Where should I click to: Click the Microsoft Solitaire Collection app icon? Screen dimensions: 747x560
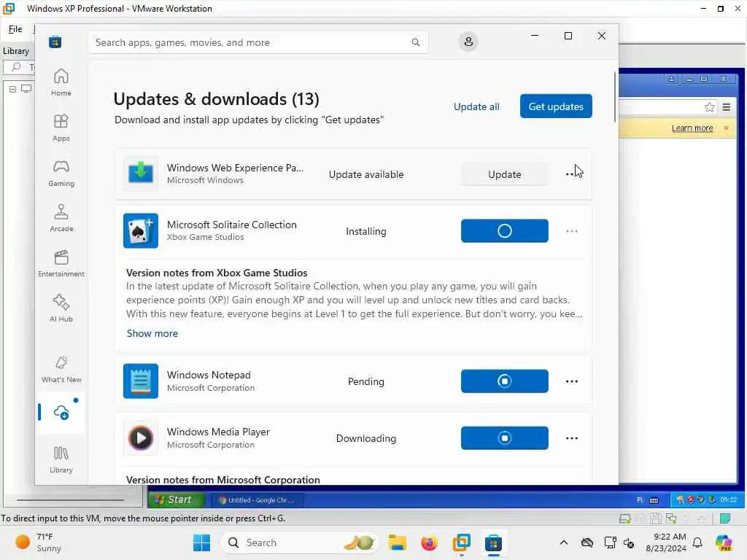(x=141, y=231)
